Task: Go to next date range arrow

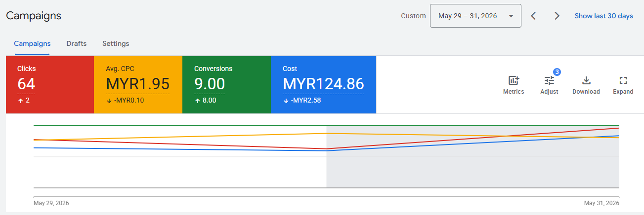Action: pos(557,16)
